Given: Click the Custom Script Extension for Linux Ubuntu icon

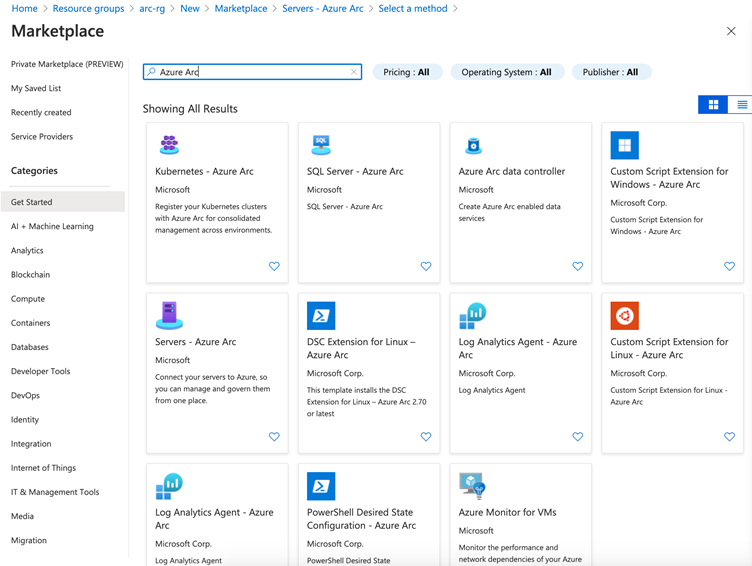Looking at the screenshot, I should click(x=624, y=316).
